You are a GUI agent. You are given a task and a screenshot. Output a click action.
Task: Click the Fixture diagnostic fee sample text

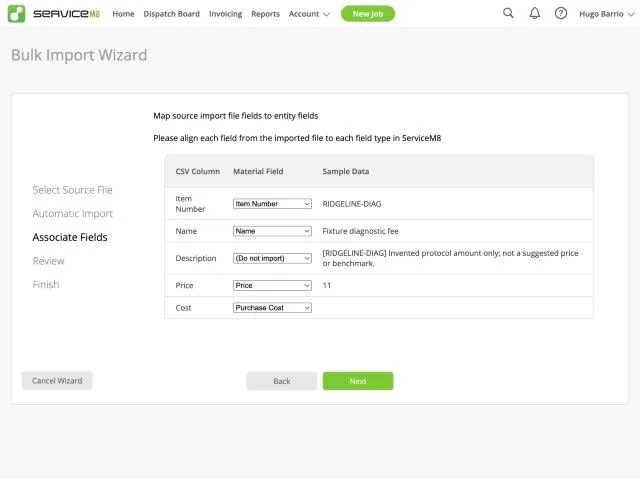tap(360, 231)
